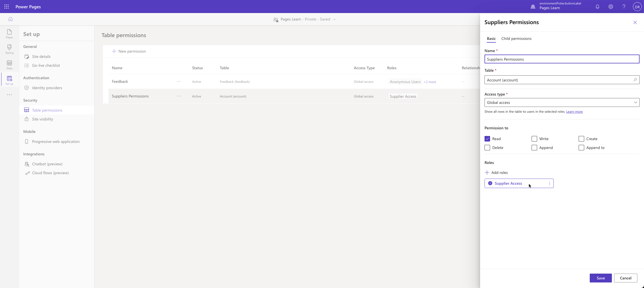Open the Supplier Access role options menu
644x288 pixels.
pos(550,183)
